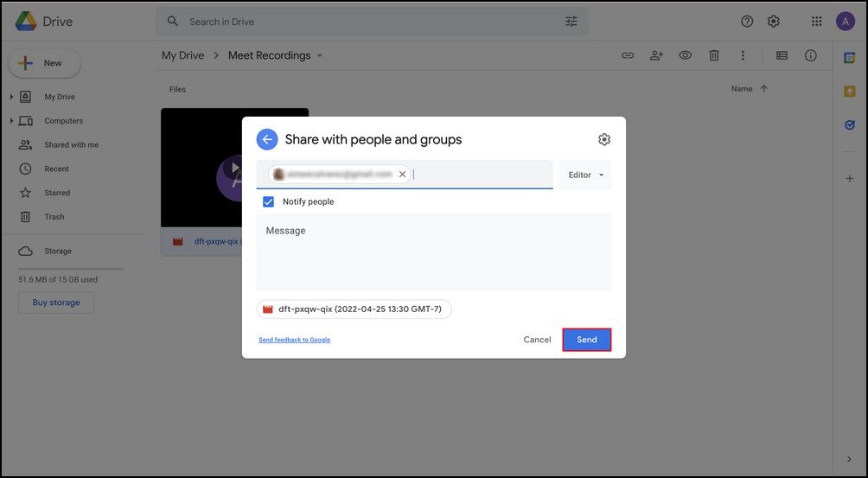Click the Buy storage button
This screenshot has width=868, height=478.
click(56, 303)
